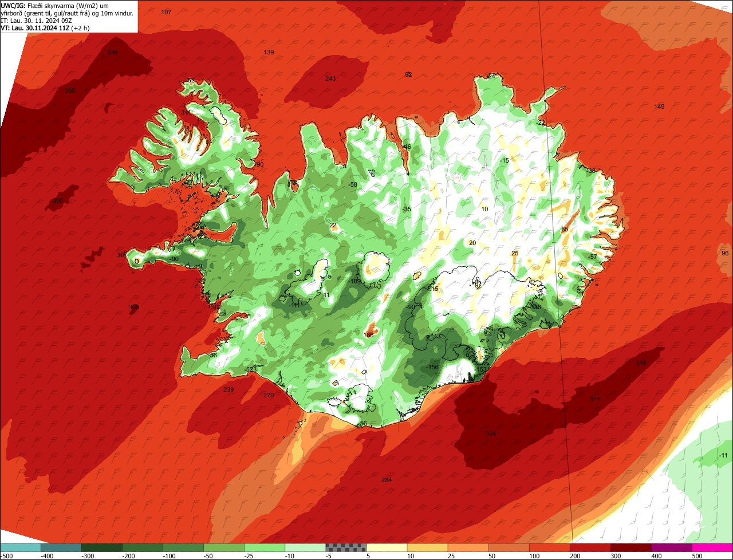Image resolution: width=733 pixels, height=560 pixels.
Task: Click the value -109 near the glacier
Action: pyautogui.click(x=355, y=281)
